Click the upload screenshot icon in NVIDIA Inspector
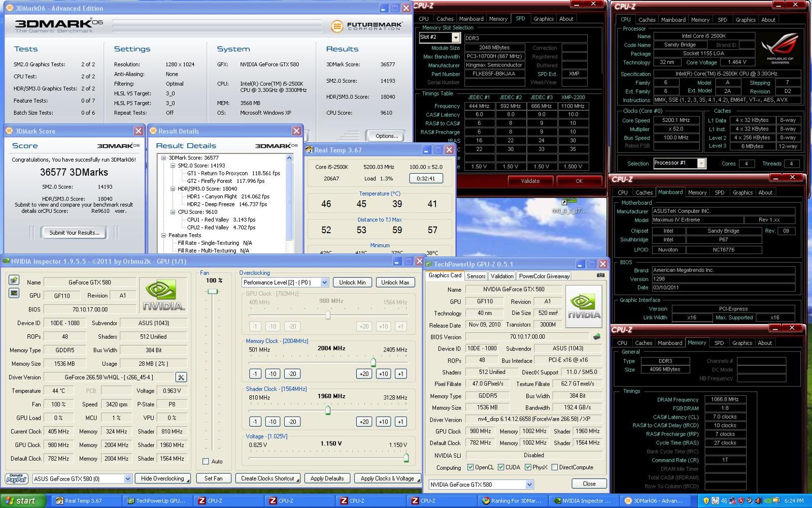The image size is (812, 508). (14, 280)
